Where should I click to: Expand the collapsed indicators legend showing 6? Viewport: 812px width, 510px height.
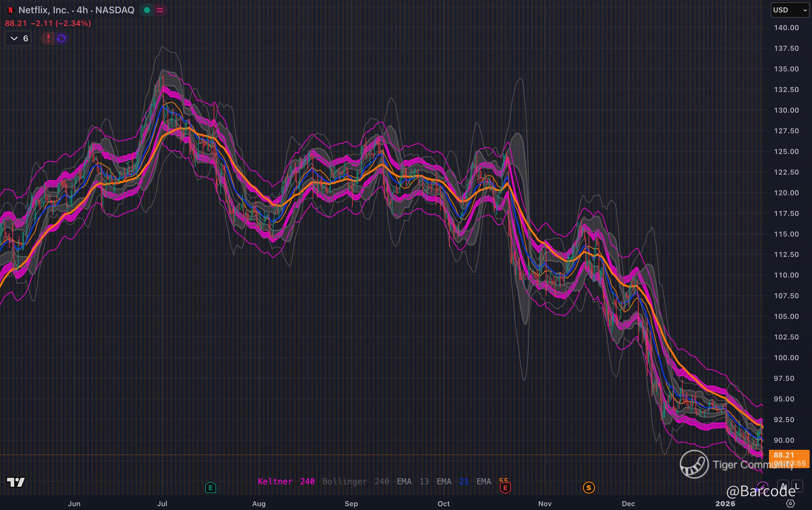coord(18,38)
